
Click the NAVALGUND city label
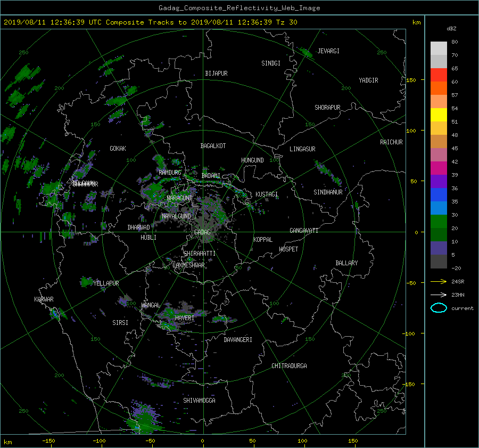tap(176, 216)
